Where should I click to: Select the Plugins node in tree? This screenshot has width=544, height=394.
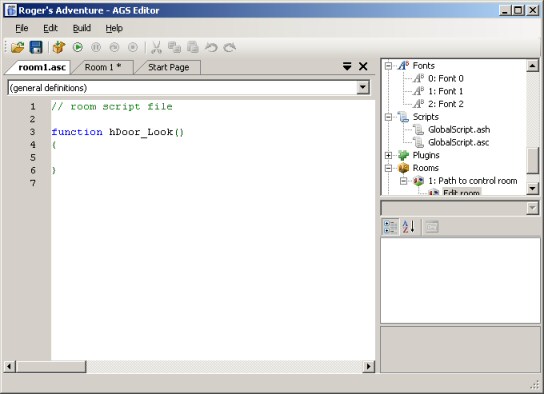426,155
